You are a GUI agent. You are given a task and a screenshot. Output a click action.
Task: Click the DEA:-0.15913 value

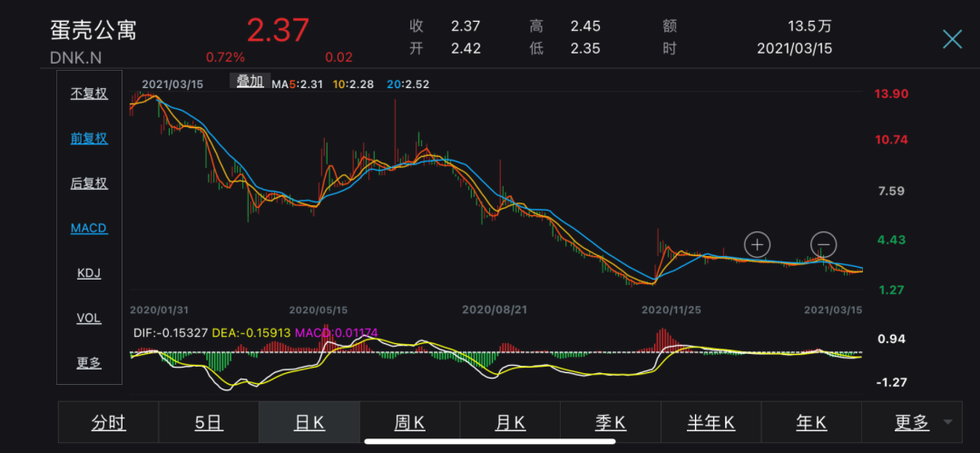point(252,333)
